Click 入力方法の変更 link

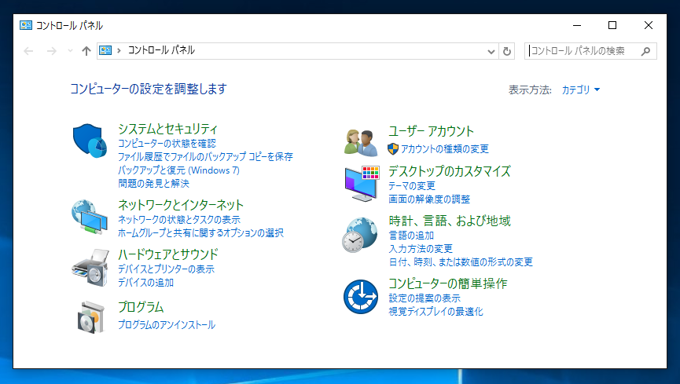pos(421,249)
